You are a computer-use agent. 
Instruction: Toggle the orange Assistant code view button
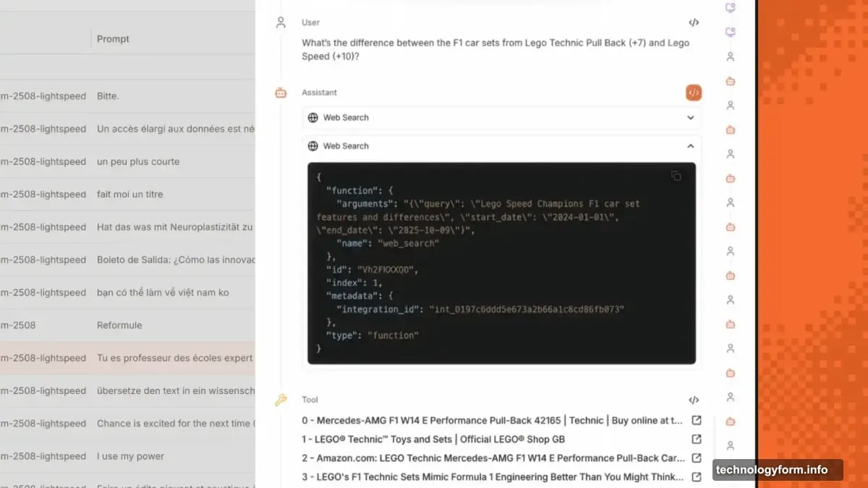694,93
